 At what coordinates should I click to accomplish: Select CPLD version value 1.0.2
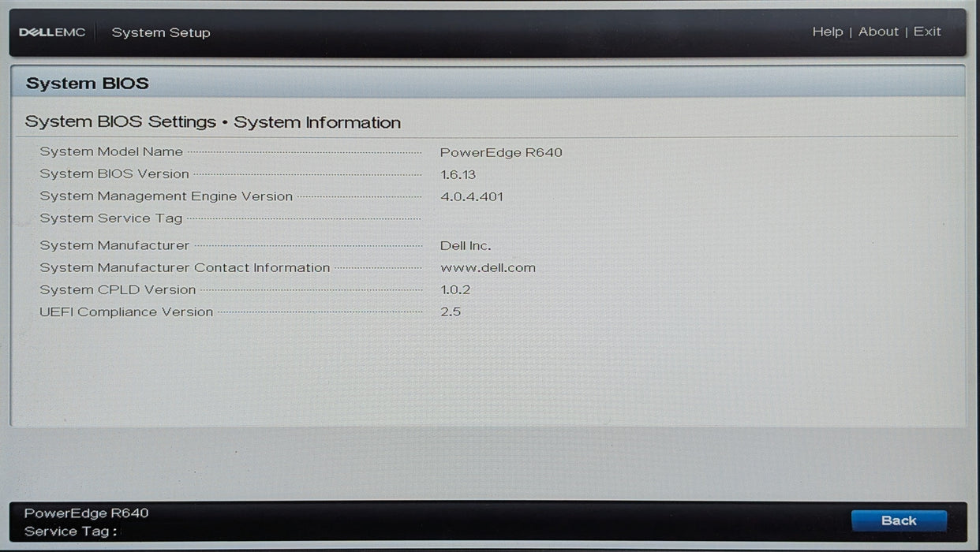tap(455, 289)
